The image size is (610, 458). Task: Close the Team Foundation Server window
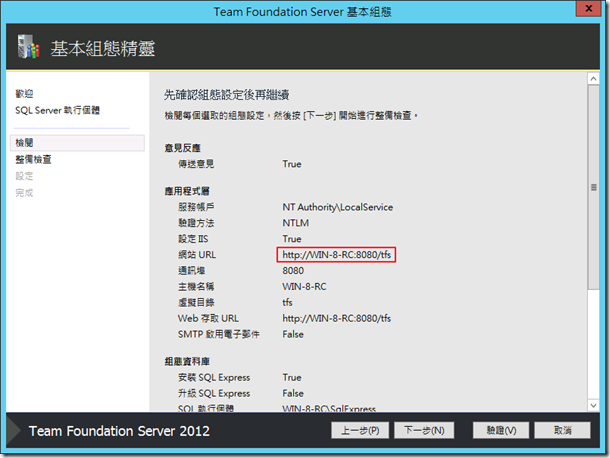coord(589,9)
